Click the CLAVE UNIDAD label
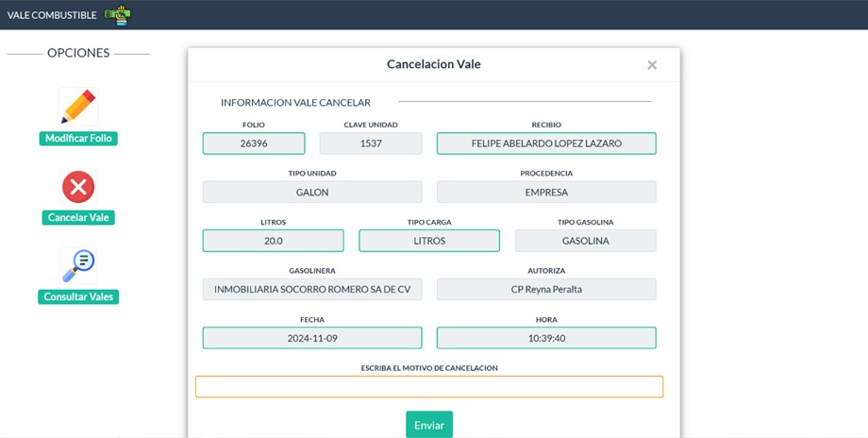 tap(371, 125)
